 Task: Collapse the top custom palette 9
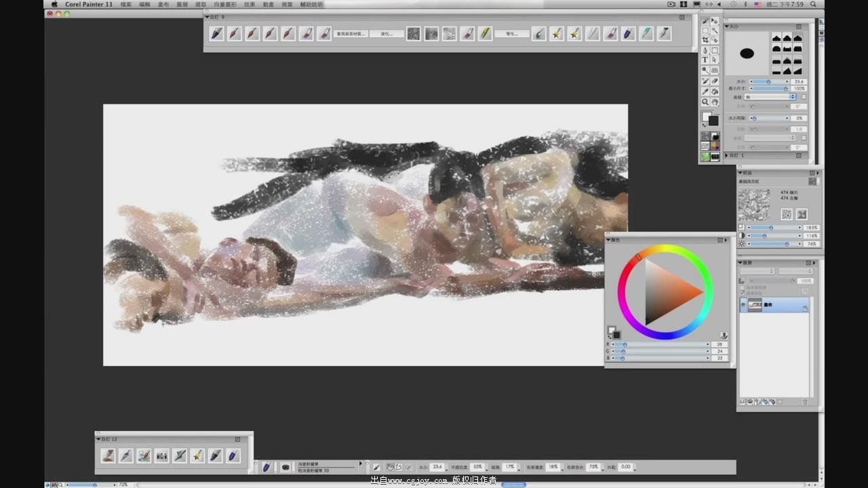click(208, 17)
